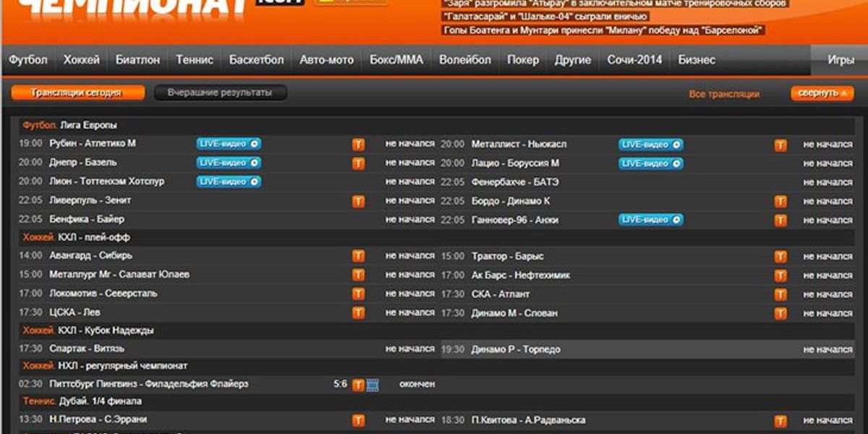This screenshot has height=434, width=868.
Task: Open text broadcast icon for ЦСКА - Лев
Action: pos(358,312)
